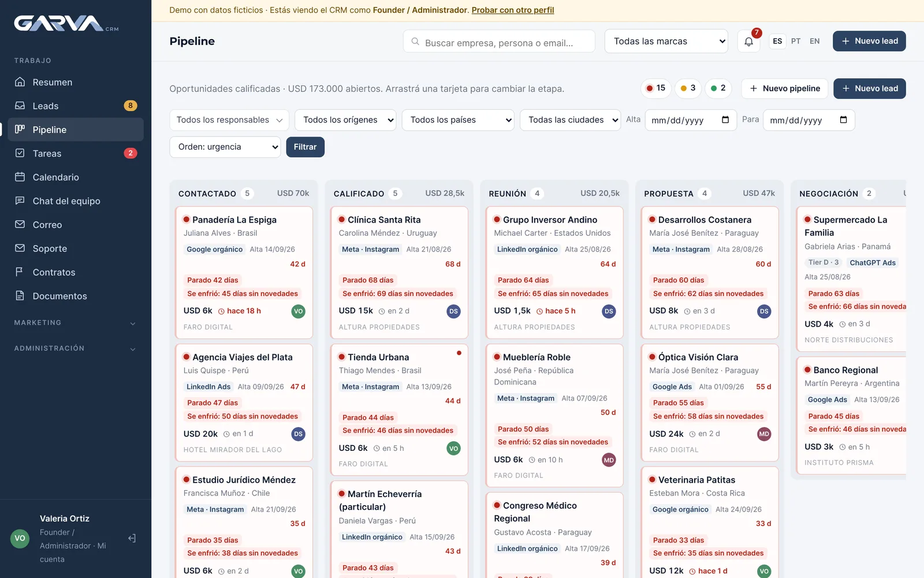Viewport: 924px width, 578px height.
Task: Click the Correo envelope icon in sidebar
Action: pos(20,224)
